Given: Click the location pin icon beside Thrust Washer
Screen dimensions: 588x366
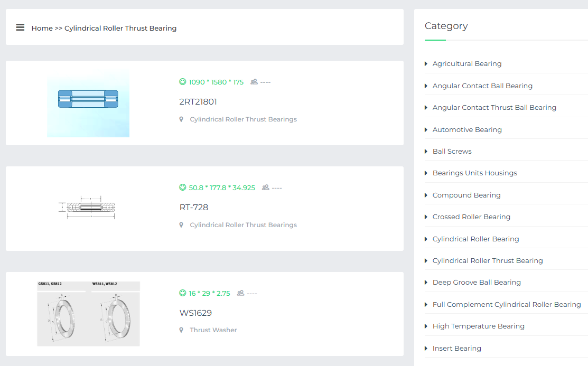Looking at the screenshot, I should point(181,330).
